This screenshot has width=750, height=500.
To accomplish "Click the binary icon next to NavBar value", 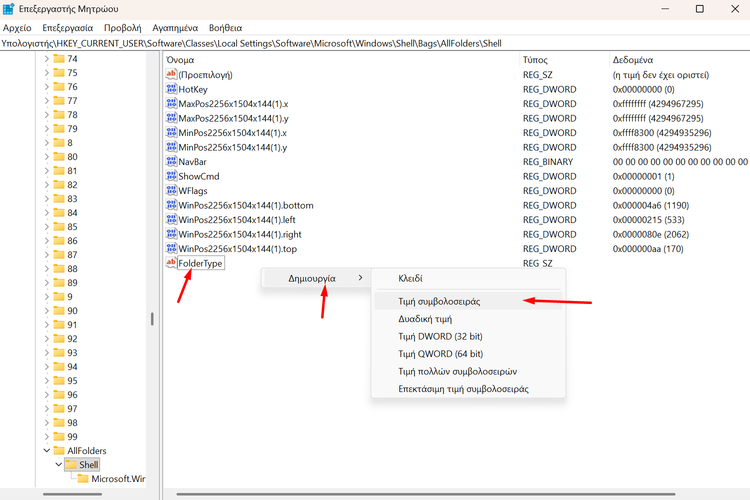I will click(x=171, y=161).
